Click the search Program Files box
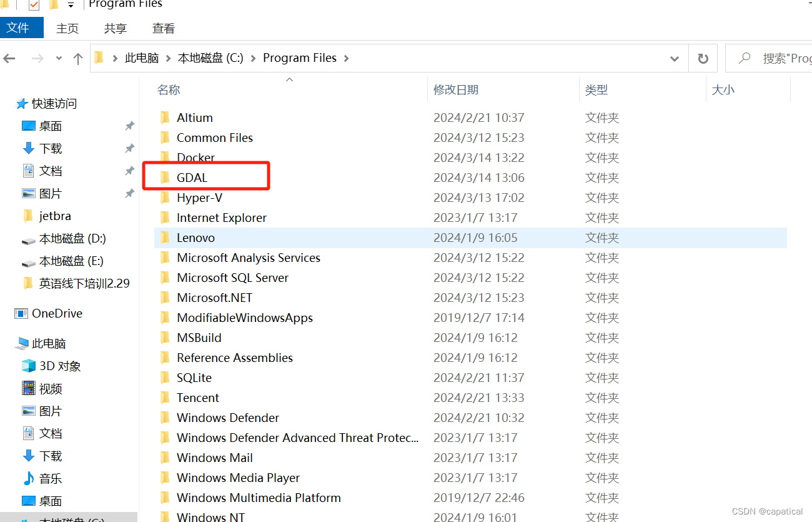The width and height of the screenshot is (812, 522). [x=769, y=58]
